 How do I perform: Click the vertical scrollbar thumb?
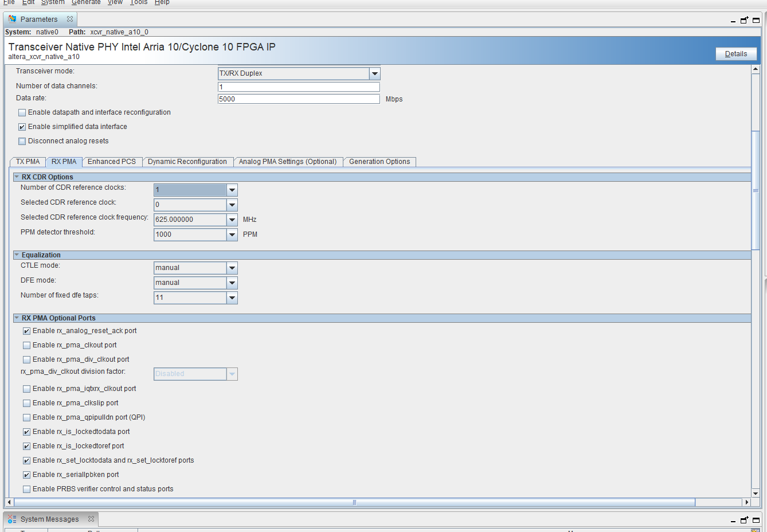[x=756, y=190]
